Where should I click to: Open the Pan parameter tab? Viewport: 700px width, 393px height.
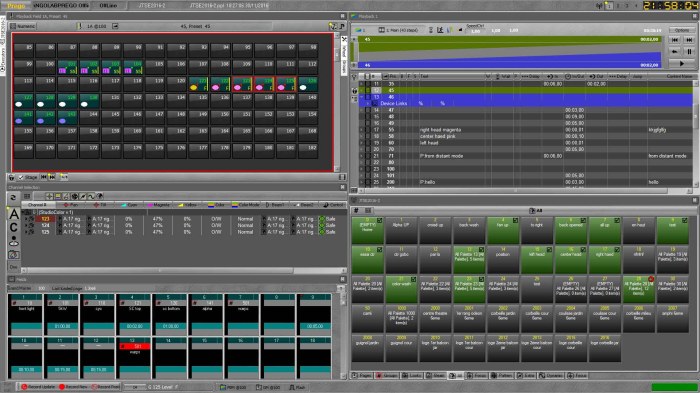[71, 205]
